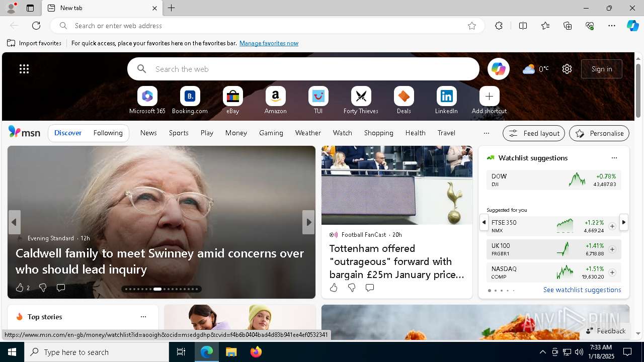
Task: Open the weather widget showing 0°C
Action: pyautogui.click(x=535, y=69)
